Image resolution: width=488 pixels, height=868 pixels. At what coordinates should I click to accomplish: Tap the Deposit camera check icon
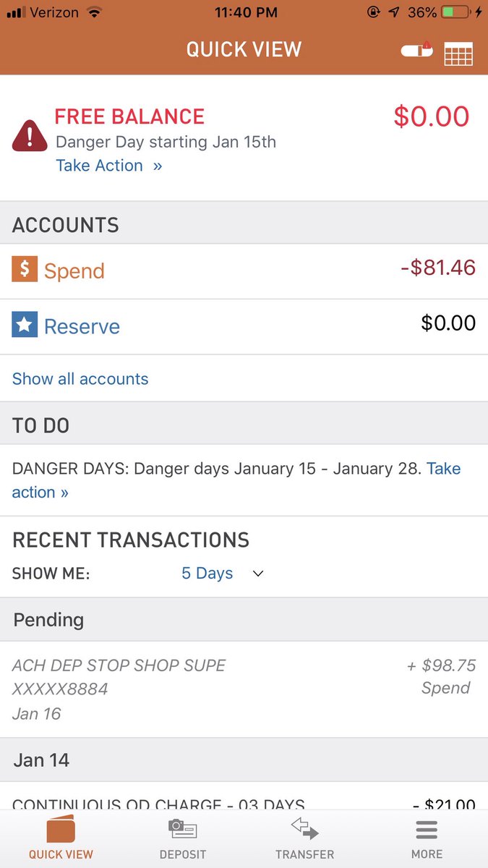[182, 828]
